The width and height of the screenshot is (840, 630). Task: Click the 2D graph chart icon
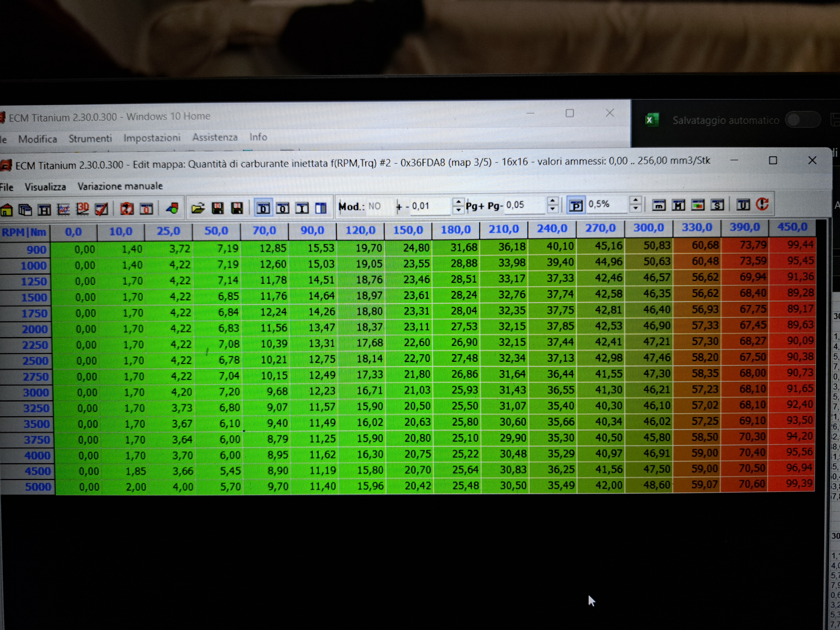(63, 209)
